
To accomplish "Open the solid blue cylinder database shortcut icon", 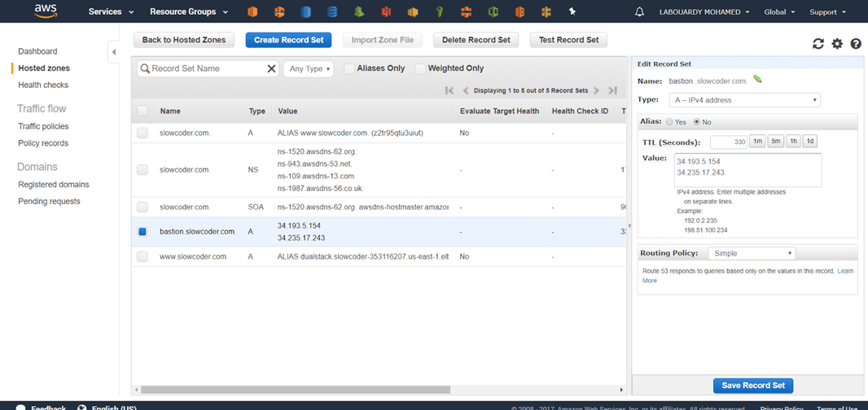I will point(306,11).
